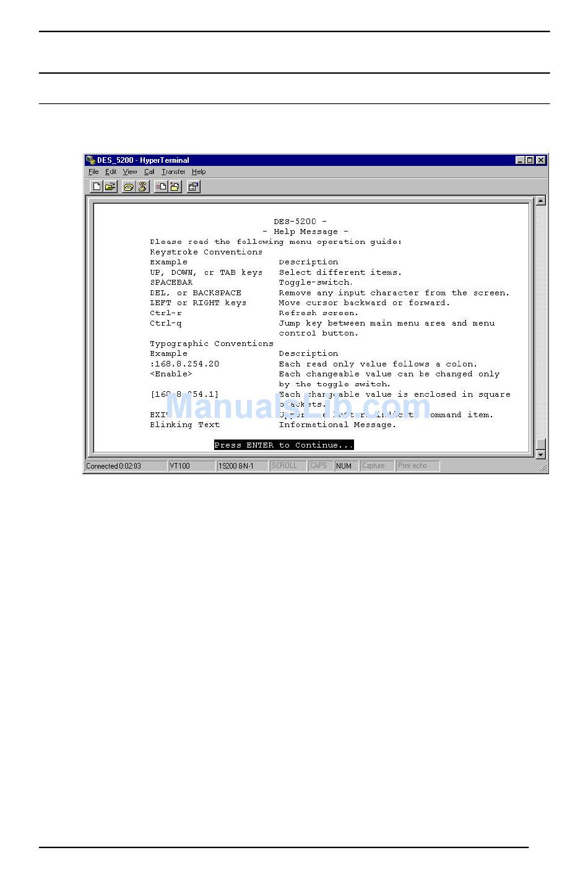The image size is (588, 879).
Task: Click the Print echo status indicator
Action: (418, 465)
